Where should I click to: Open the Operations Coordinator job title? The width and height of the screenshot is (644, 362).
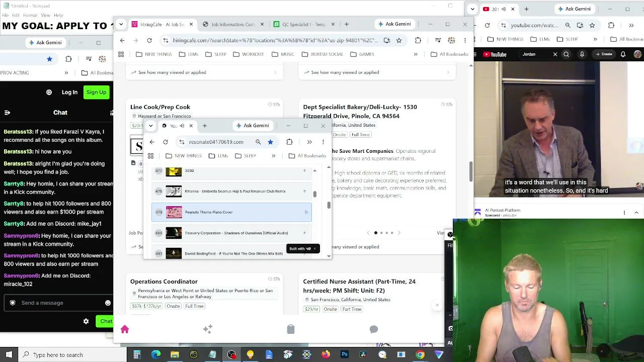164,282
